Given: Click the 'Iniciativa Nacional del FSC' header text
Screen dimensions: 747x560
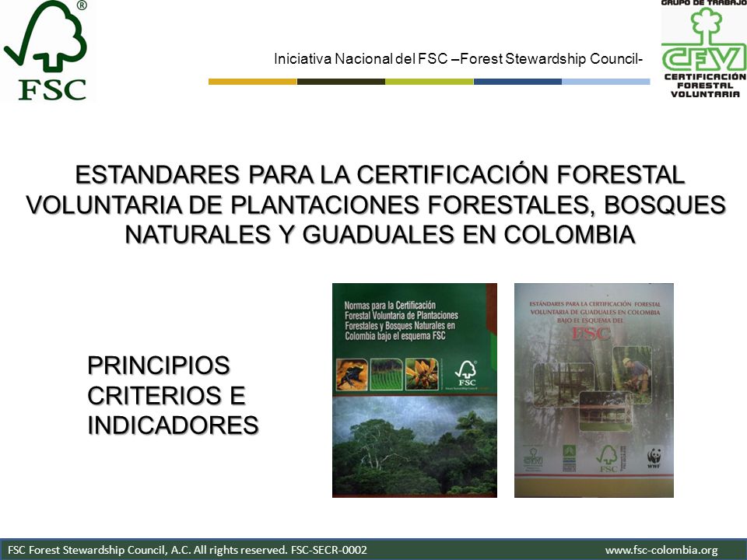Looking at the screenshot, I should tap(458, 59).
